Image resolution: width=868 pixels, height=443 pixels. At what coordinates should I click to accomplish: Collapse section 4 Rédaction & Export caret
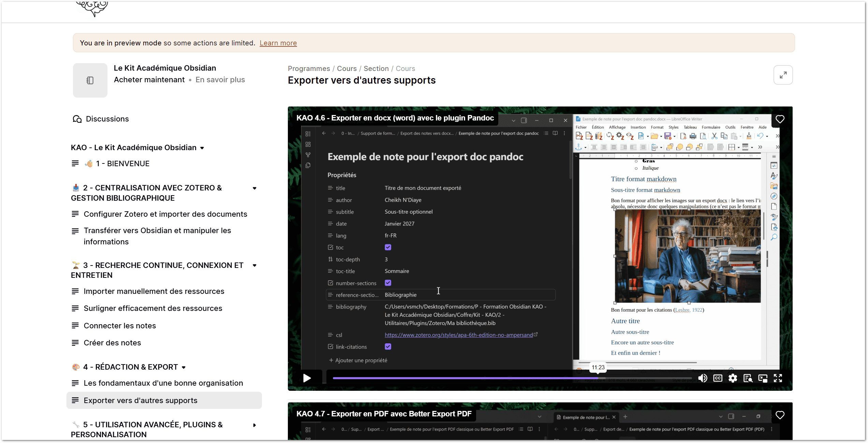click(183, 367)
